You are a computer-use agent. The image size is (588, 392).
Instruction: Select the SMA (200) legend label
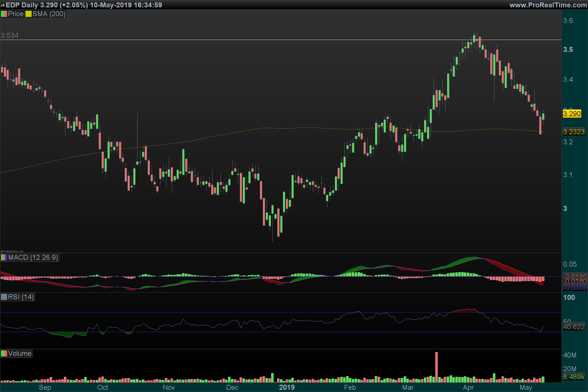point(49,14)
